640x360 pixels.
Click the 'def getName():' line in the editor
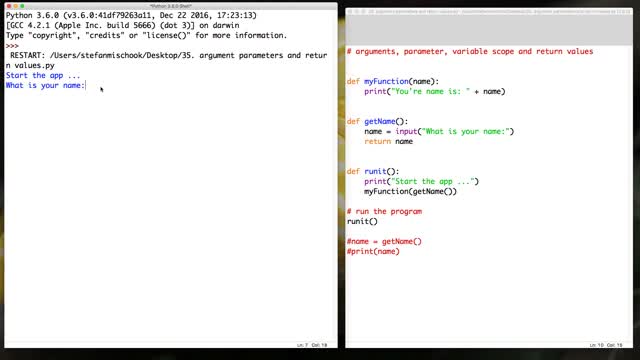[x=377, y=122]
